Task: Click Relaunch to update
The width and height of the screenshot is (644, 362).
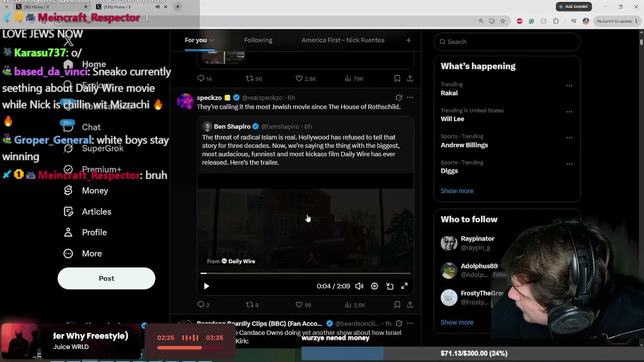Action: coord(614,21)
